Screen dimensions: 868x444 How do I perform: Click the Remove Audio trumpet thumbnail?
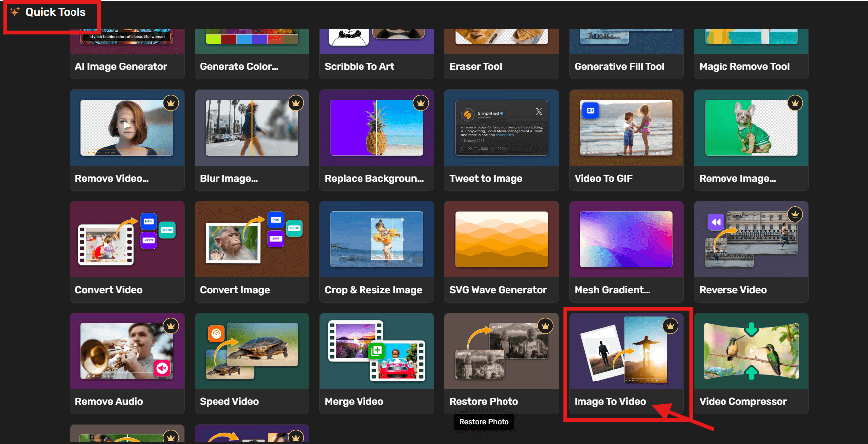tap(127, 351)
